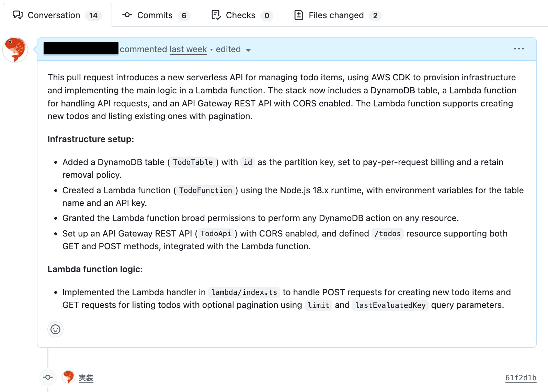Open the comment's three-dot options menu
The height and width of the screenshot is (392, 548).
tap(519, 49)
